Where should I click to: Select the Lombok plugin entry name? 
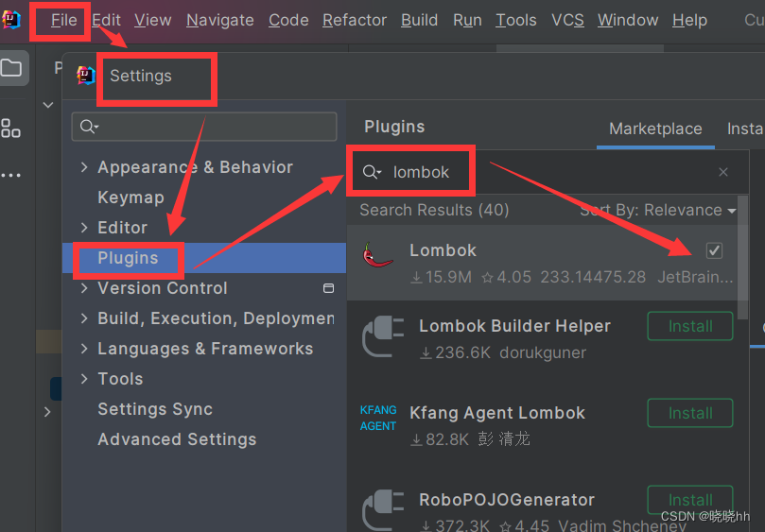pyautogui.click(x=443, y=250)
